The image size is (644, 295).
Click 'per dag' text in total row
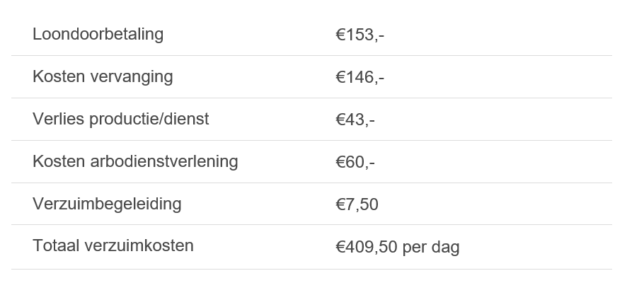pyautogui.click(x=431, y=248)
